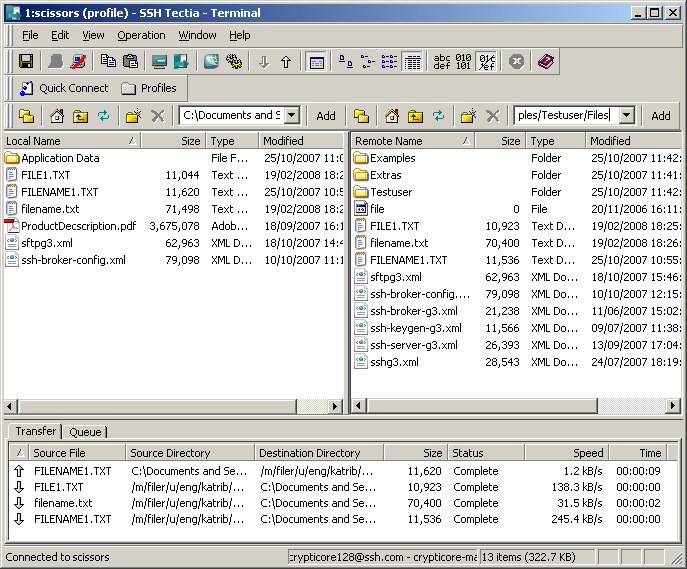Click in the remote path input field

pos(567,116)
